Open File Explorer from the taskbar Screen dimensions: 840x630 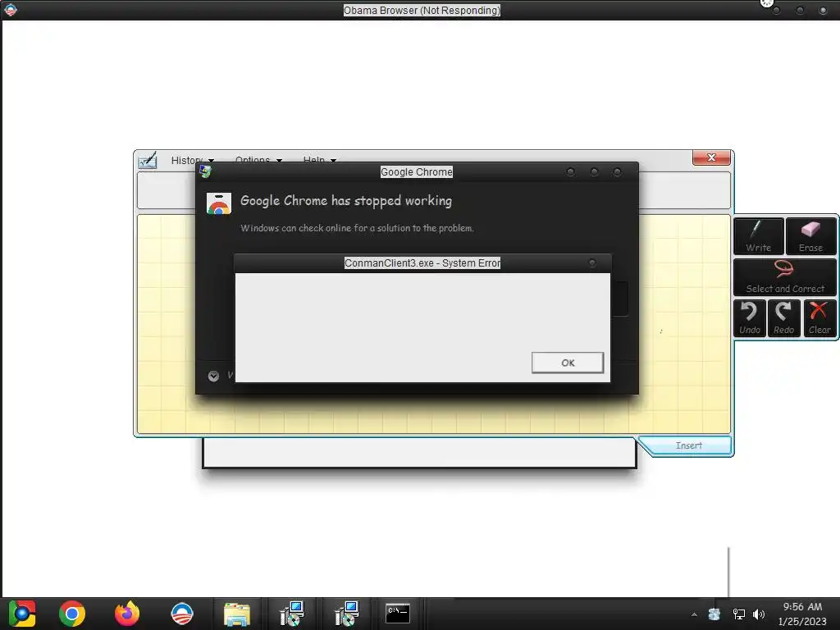237,614
